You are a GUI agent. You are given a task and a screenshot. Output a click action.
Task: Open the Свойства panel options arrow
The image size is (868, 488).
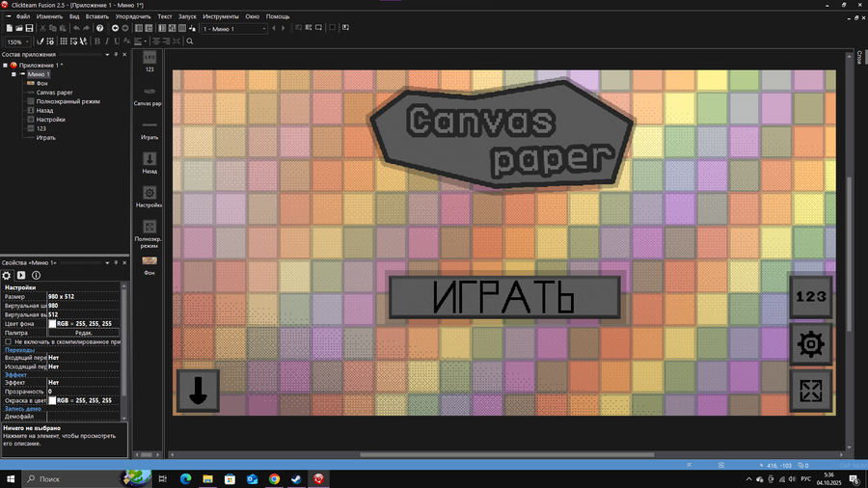point(107,263)
